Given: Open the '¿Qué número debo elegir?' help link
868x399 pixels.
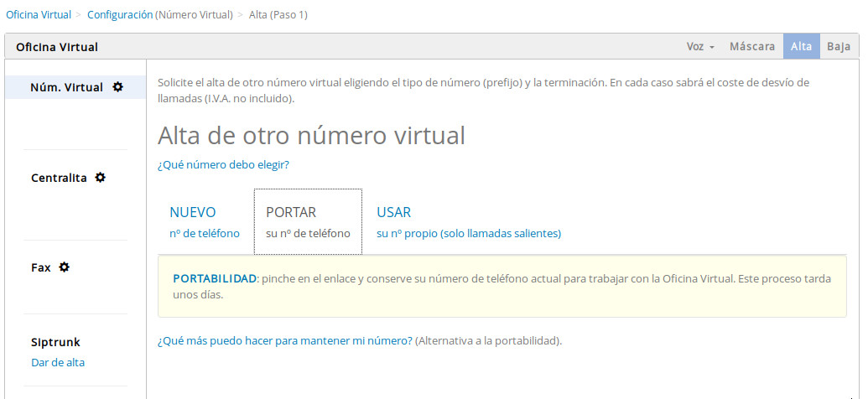Looking at the screenshot, I should pos(223,165).
